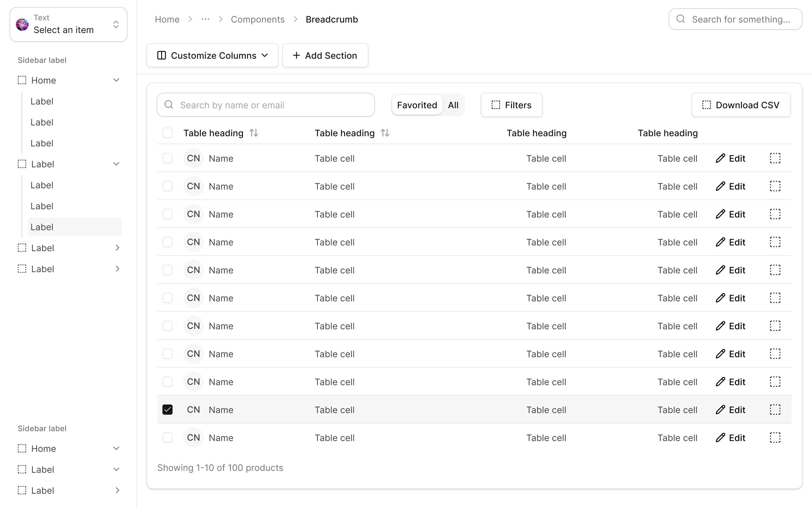Click Edit in the first table row
The height and width of the screenshot is (508, 812).
tap(730, 158)
